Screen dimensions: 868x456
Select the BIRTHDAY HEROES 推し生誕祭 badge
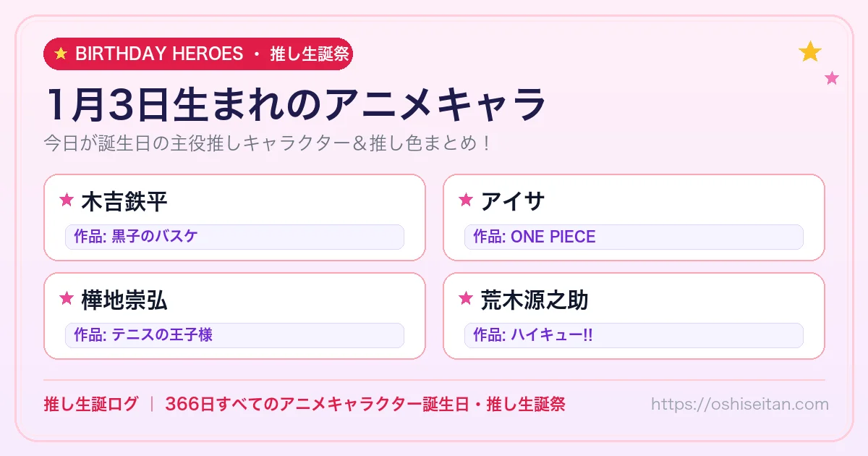coord(198,54)
